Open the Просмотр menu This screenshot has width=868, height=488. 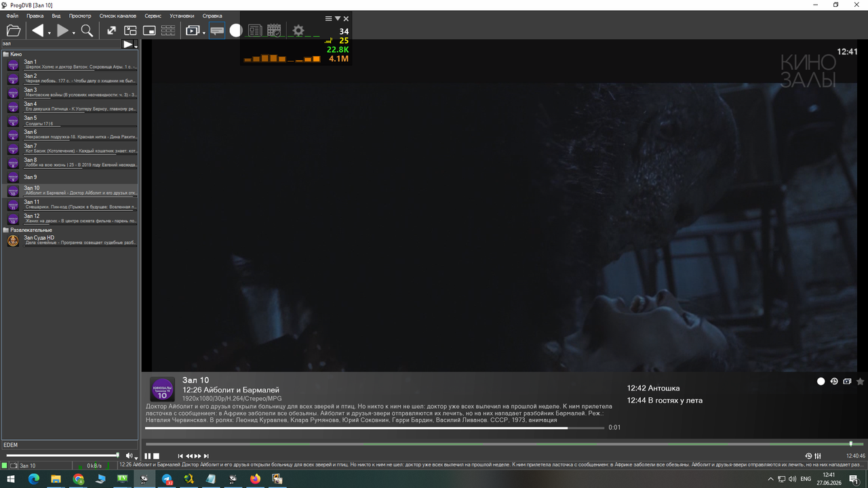point(80,16)
